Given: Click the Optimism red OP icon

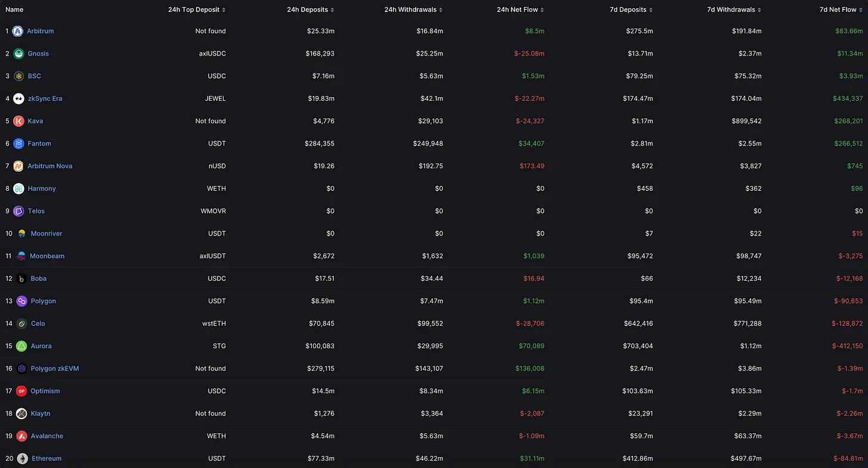Looking at the screenshot, I should (x=21, y=391).
